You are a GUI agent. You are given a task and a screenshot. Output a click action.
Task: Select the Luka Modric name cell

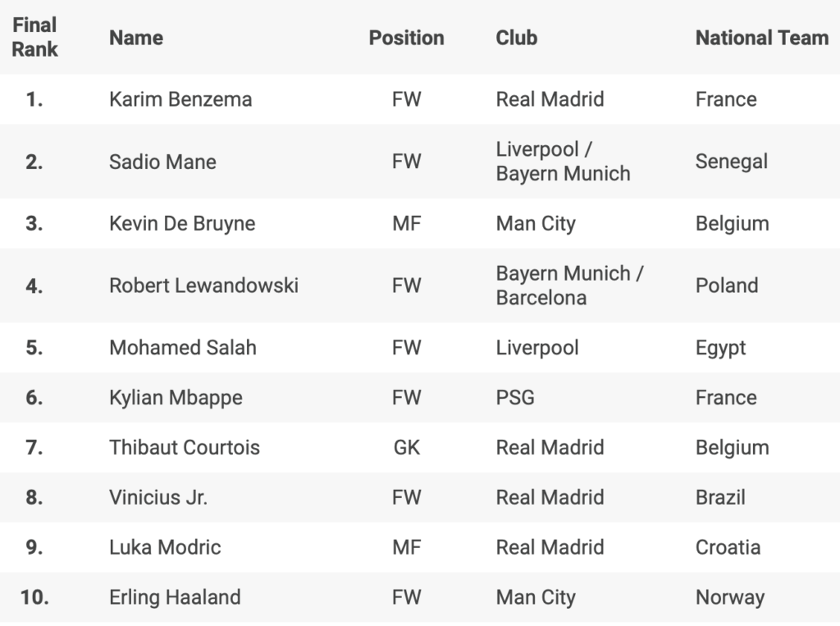click(165, 547)
